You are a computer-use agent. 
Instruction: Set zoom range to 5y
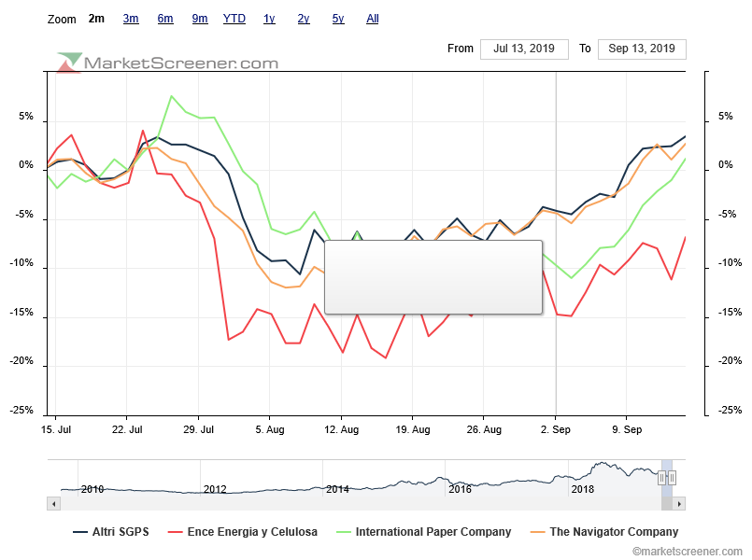pos(338,19)
